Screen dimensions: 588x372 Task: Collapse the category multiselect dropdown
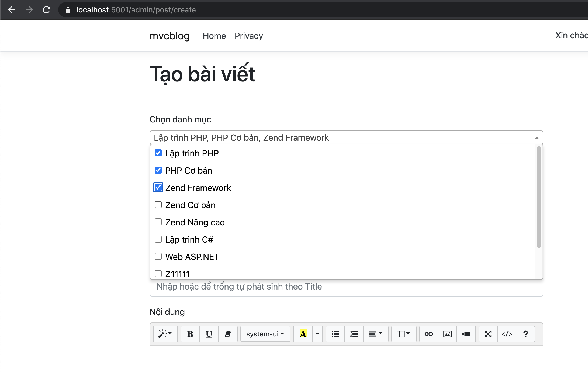pyautogui.click(x=537, y=138)
